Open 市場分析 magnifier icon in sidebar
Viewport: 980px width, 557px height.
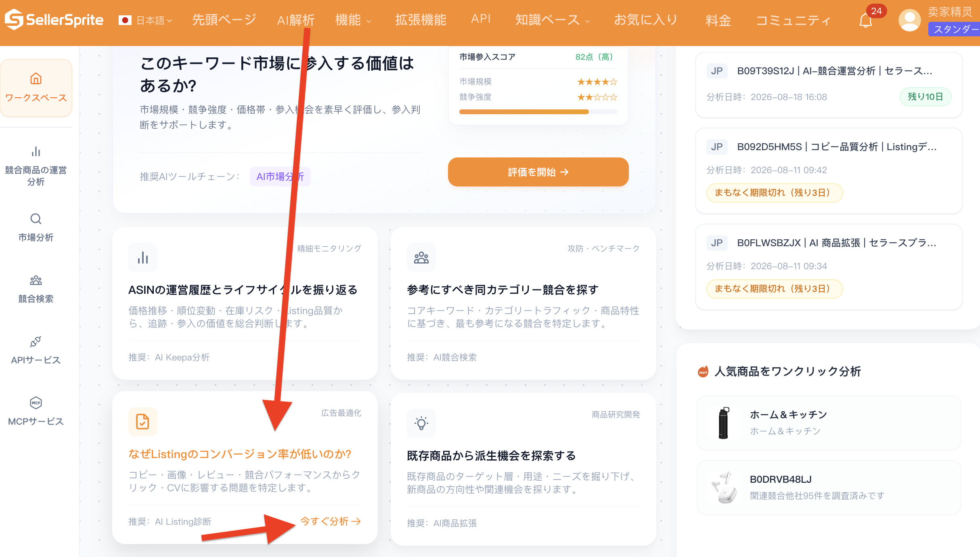(36, 219)
